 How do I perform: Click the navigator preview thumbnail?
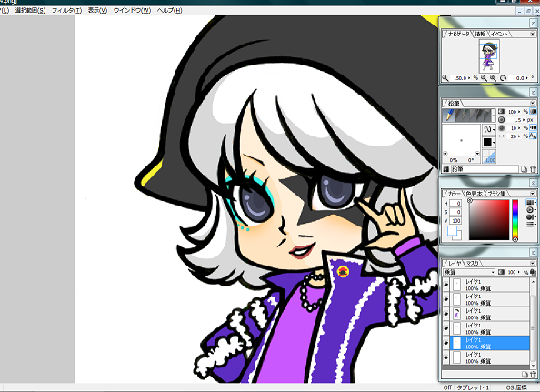point(489,55)
